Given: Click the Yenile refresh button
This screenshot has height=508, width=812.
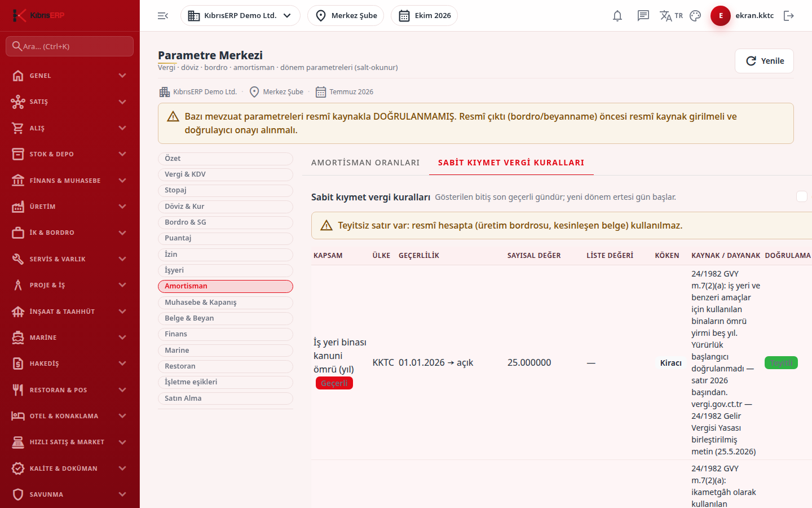Looking at the screenshot, I should click(764, 61).
